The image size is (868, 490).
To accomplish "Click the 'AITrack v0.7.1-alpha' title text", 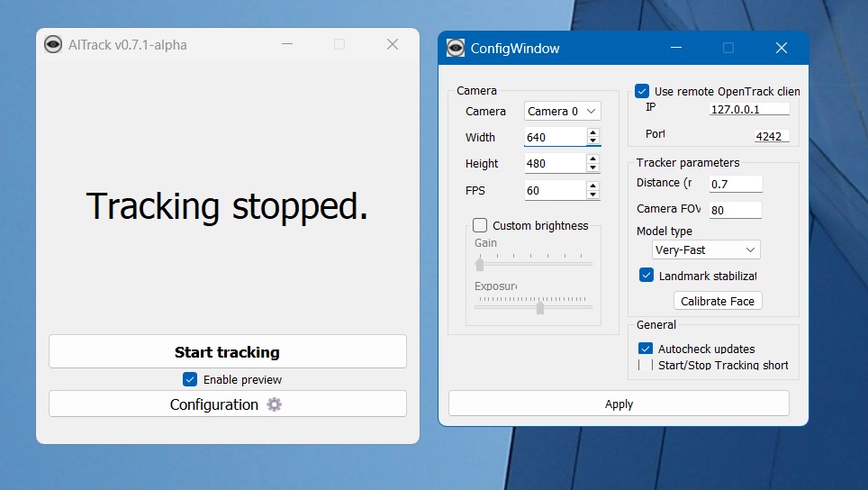I will [x=127, y=45].
